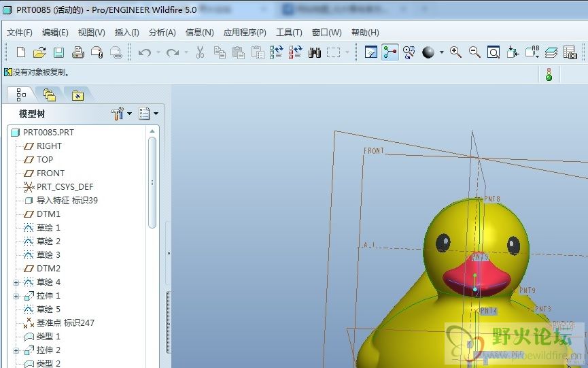The width and height of the screenshot is (588, 368).
Task: Open the layers icon in toolbar
Action: (551, 52)
